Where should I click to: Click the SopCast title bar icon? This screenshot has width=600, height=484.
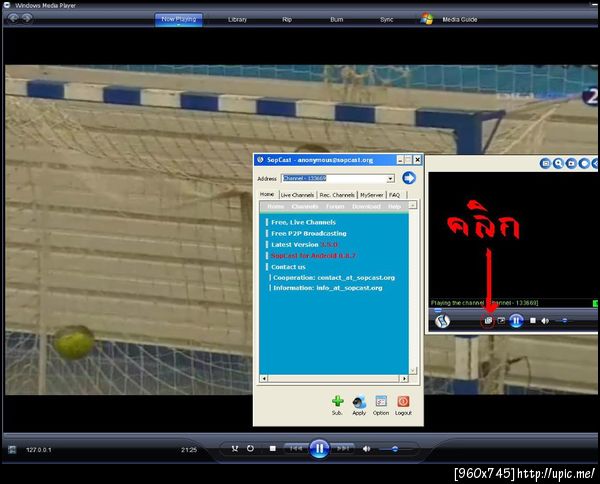pyautogui.click(x=261, y=160)
